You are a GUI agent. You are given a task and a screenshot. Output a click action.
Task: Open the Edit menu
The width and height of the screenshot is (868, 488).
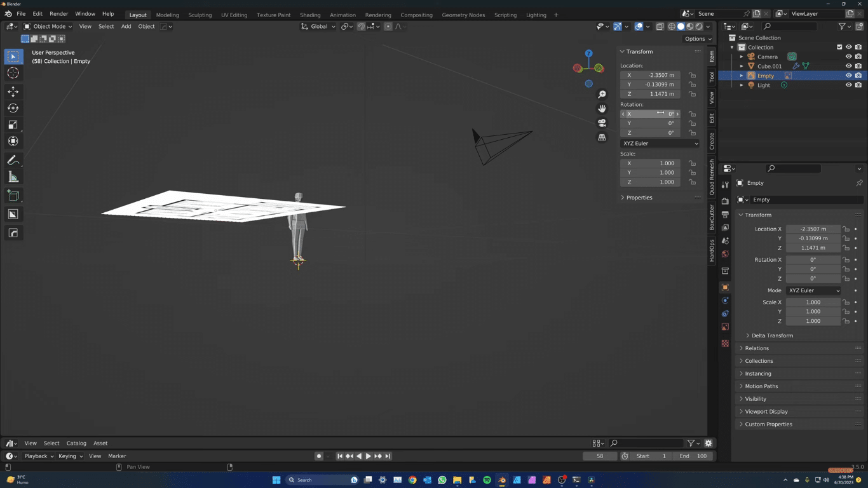click(x=39, y=13)
